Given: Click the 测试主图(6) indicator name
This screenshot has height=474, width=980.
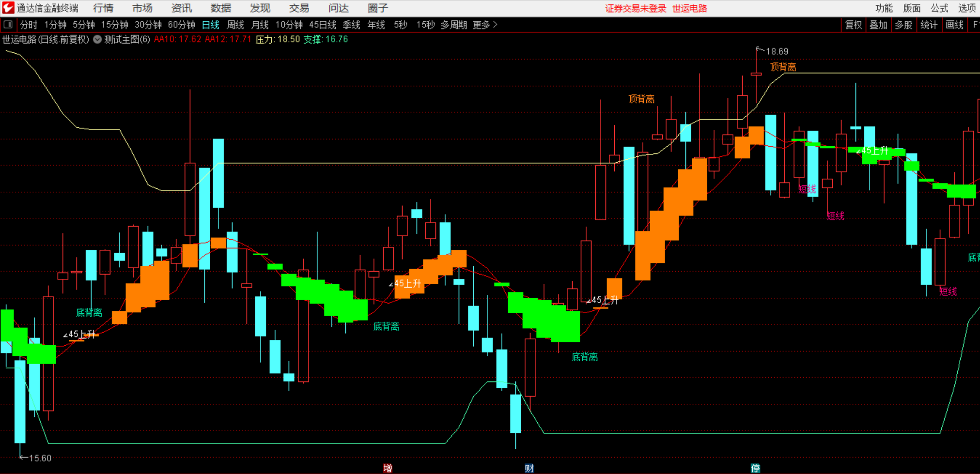Looking at the screenshot, I should click(x=127, y=40).
